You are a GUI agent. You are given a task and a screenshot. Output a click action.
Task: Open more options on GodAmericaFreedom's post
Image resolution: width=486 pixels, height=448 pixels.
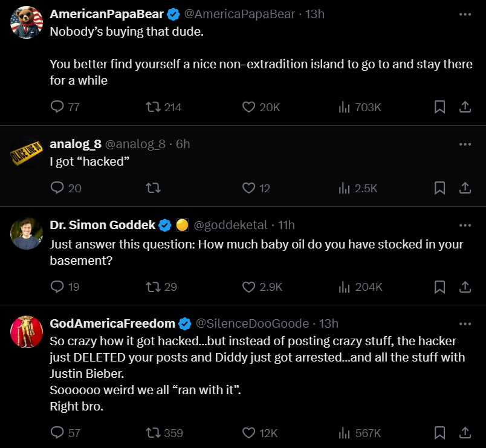pos(465,322)
